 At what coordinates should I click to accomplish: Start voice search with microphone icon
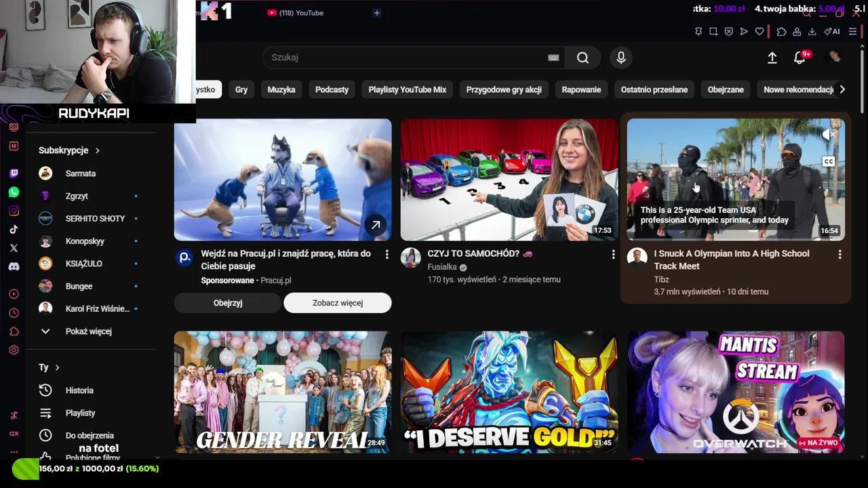(x=621, y=58)
